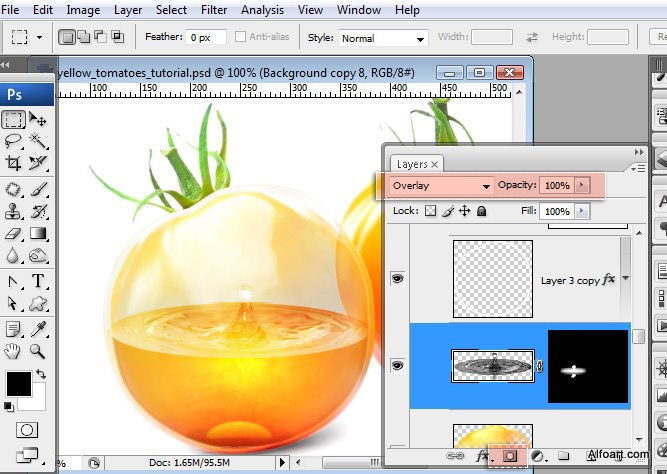Open the Overlay blend mode dropdown
This screenshot has height=474, width=667.
[x=440, y=186]
